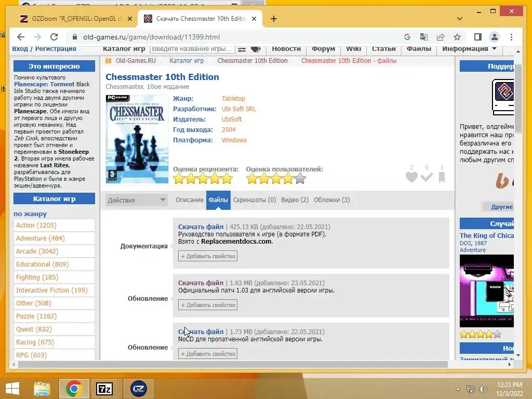Image resolution: width=532 pixels, height=399 pixels.
Task: Expand the Информация menu
Action: (x=469, y=49)
